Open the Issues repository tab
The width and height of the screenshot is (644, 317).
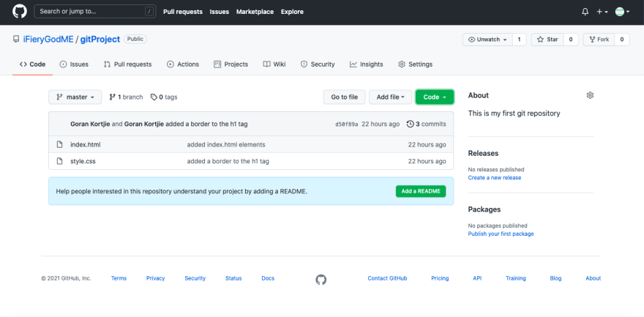point(74,64)
